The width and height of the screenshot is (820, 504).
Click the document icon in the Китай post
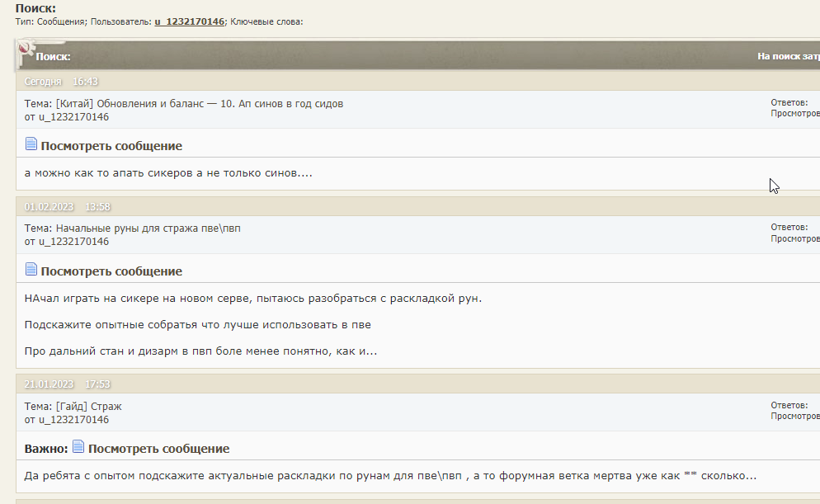[31, 144]
